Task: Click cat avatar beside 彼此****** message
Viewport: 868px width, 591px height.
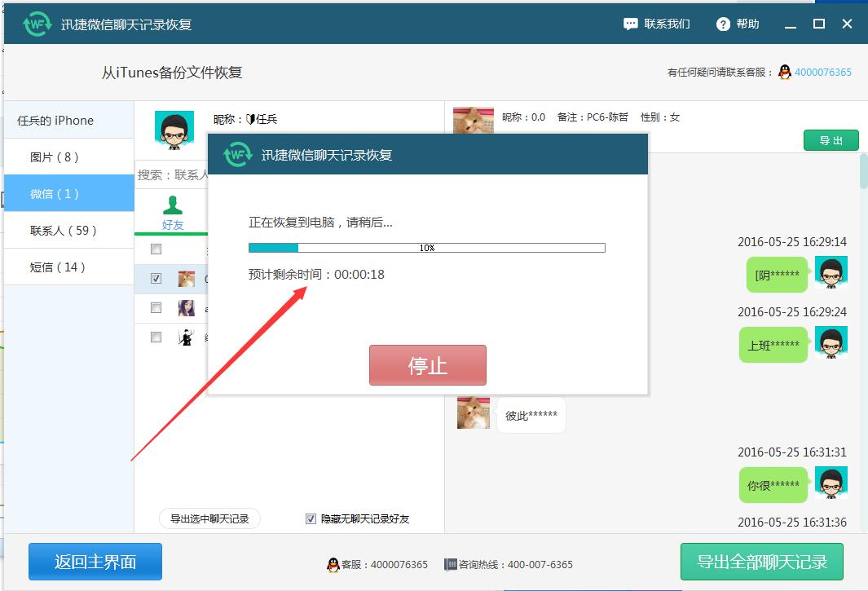Action: coord(474,412)
